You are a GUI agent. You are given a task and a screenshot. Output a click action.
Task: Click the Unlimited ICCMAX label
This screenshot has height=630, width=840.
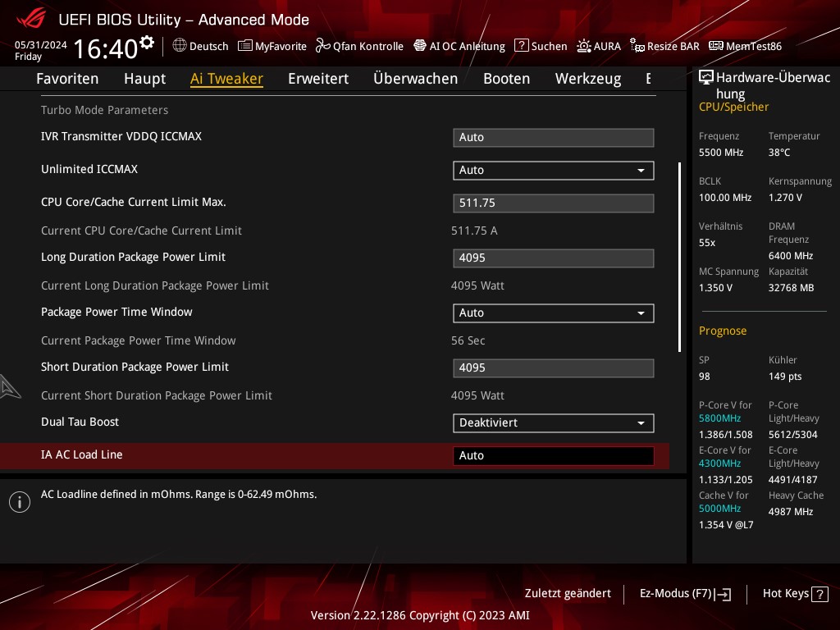(x=89, y=169)
